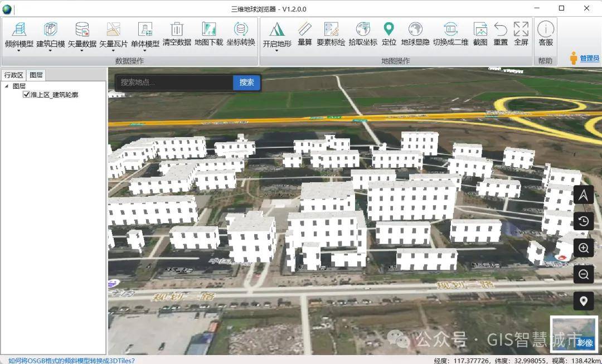
Task: Click the 定位 location pin tool
Action: click(x=389, y=30)
